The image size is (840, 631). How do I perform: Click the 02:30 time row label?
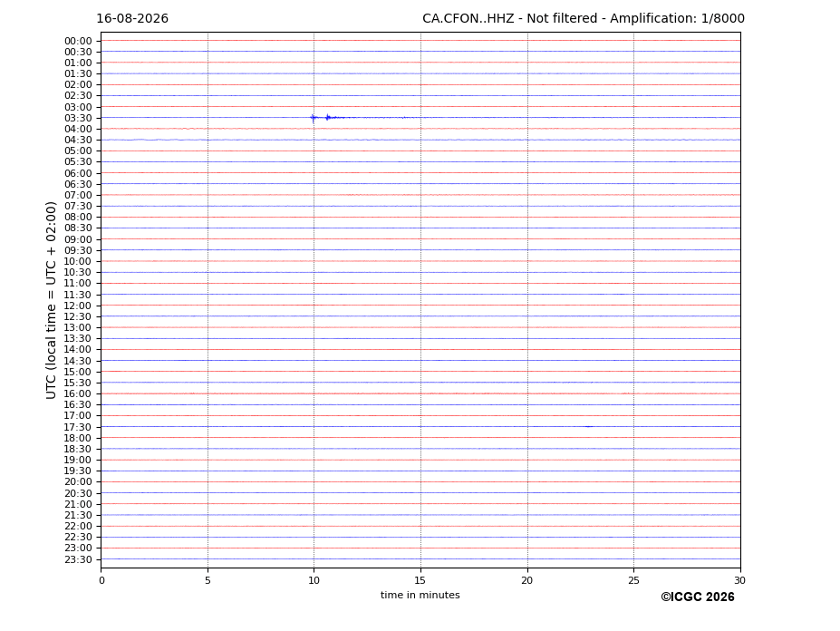(78, 95)
